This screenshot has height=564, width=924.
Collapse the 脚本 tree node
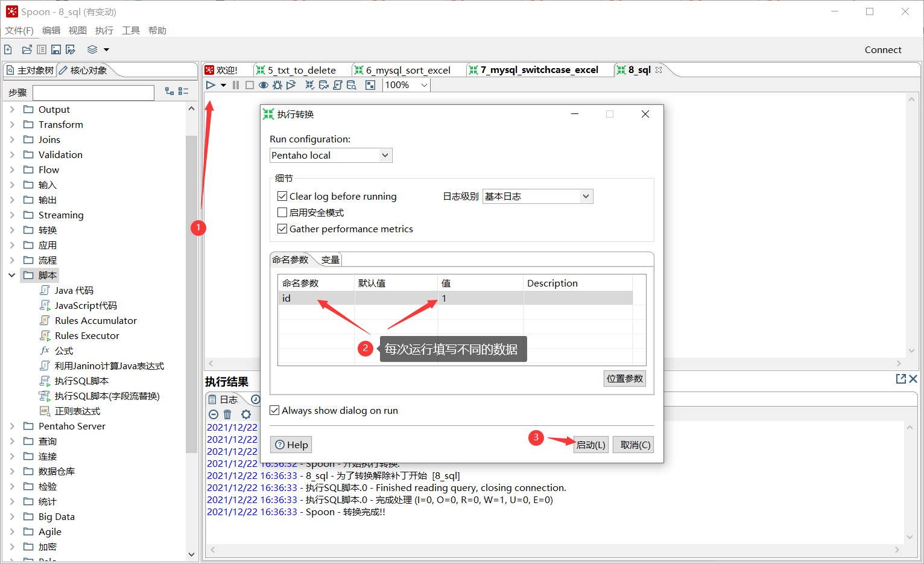[12, 275]
